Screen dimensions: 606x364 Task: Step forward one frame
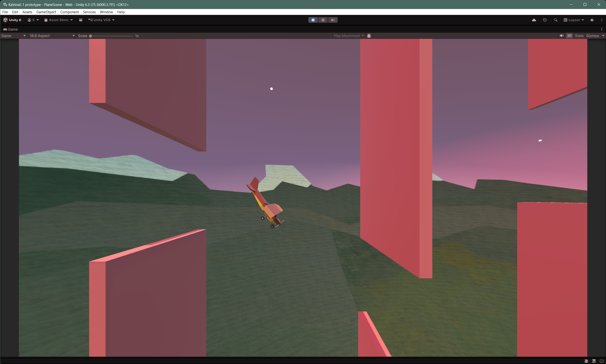point(332,20)
